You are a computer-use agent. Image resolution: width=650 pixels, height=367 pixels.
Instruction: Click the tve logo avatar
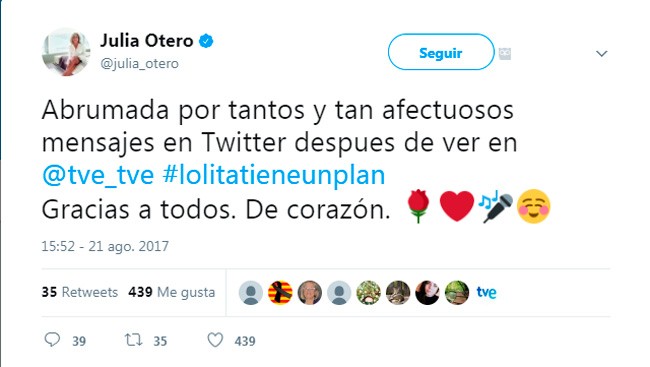pos(486,292)
